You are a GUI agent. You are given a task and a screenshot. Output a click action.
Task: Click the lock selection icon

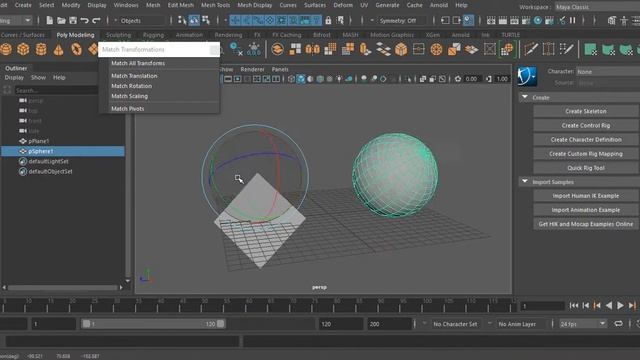328,20
